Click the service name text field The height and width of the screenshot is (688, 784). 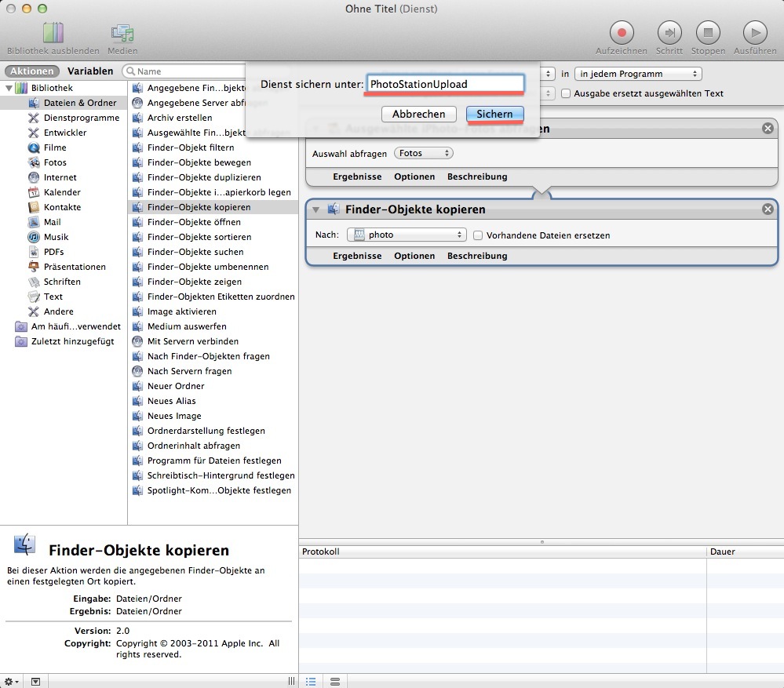coord(444,84)
